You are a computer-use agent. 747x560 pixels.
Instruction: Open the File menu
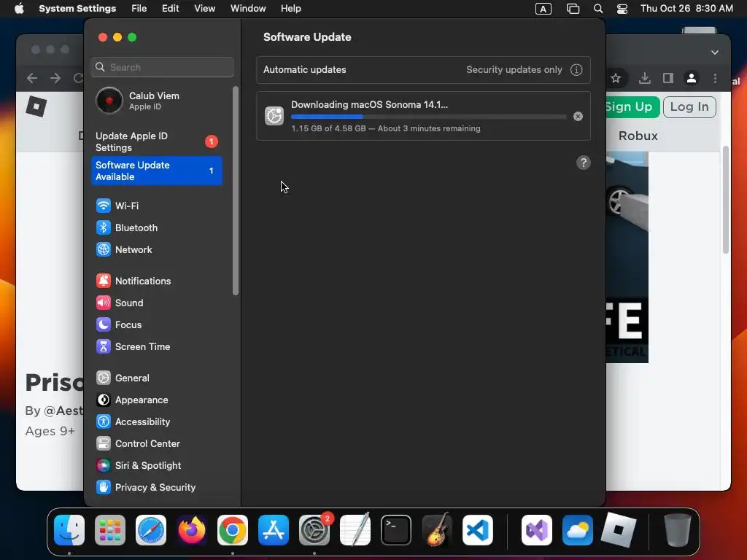[x=139, y=9]
